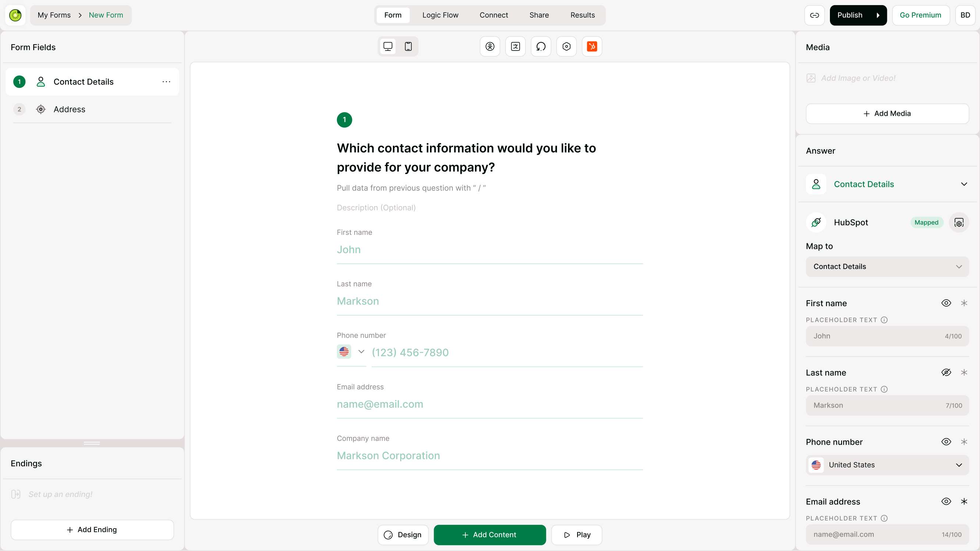Open the Map to Contact Details dropdown
The image size is (980, 551).
tap(887, 267)
